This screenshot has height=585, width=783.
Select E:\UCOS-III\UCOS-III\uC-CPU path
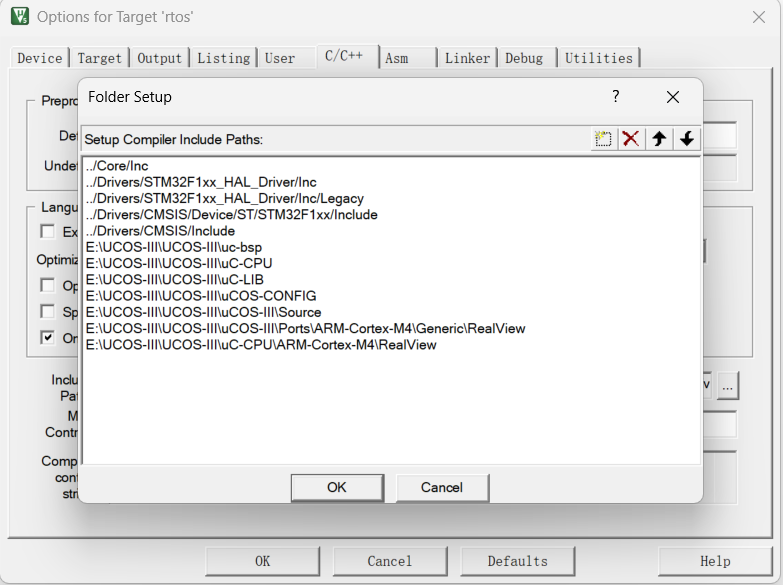point(179,263)
